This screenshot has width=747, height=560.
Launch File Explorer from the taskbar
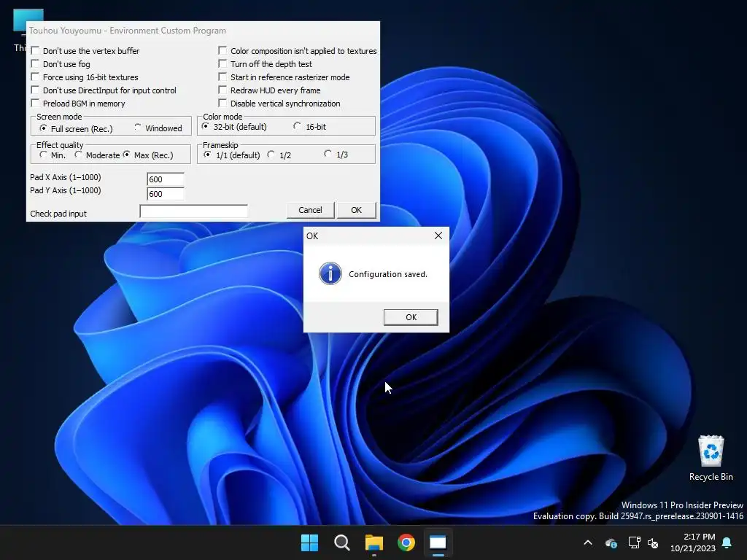(374, 542)
